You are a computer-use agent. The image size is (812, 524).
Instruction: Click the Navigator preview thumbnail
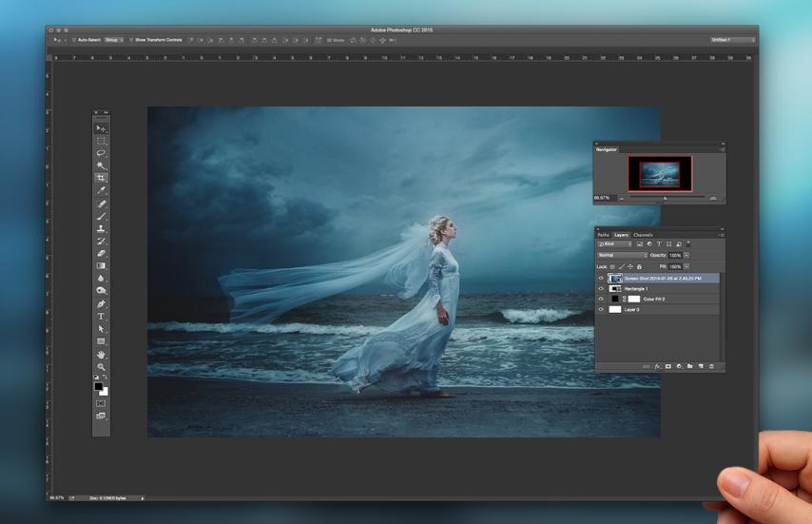(659, 173)
